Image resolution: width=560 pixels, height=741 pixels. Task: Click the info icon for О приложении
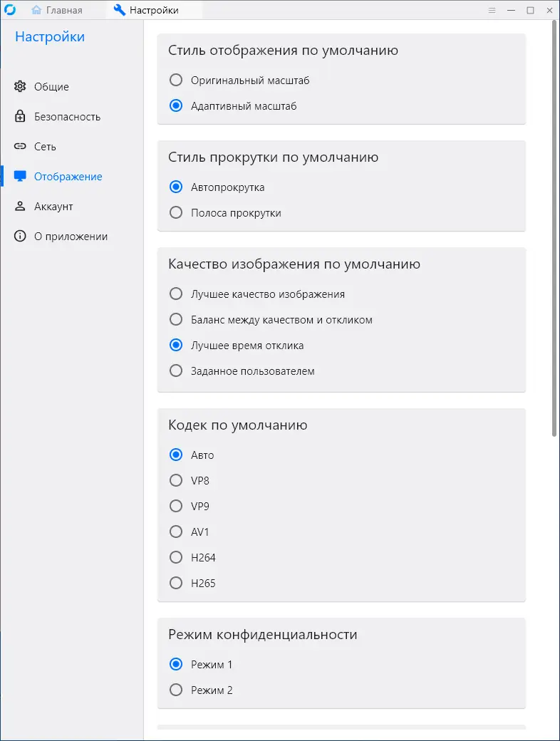click(x=20, y=237)
